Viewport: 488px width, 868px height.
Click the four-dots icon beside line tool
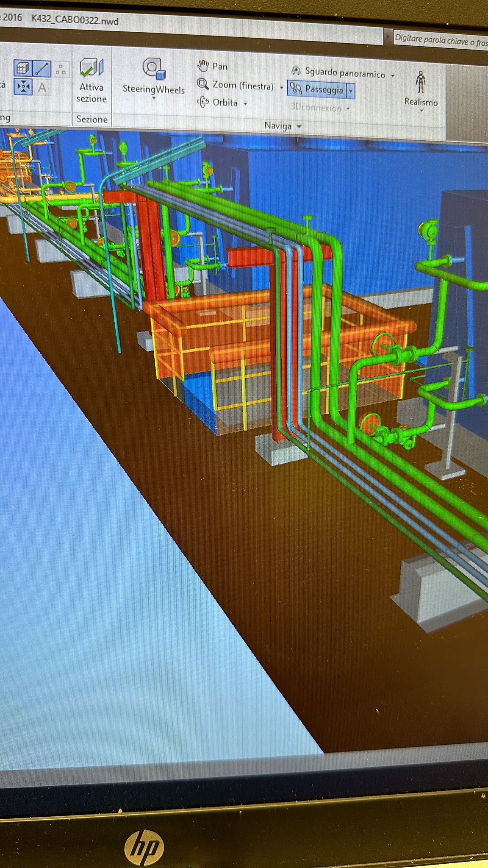(61, 69)
